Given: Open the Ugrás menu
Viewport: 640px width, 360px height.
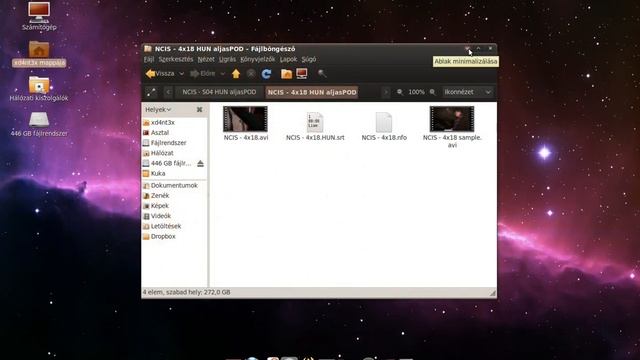Looking at the screenshot, I should click(x=227, y=59).
